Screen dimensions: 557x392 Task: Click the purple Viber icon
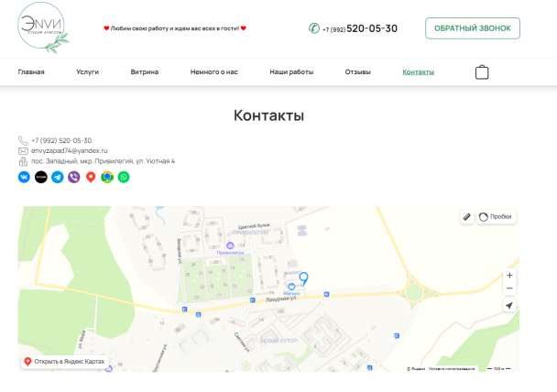(x=73, y=177)
